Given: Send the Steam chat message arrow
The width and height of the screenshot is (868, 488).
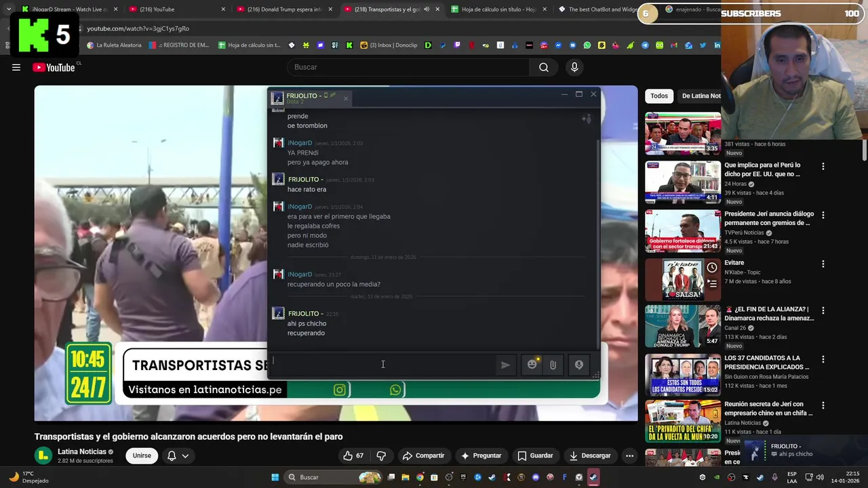Looking at the screenshot, I should pos(505,365).
